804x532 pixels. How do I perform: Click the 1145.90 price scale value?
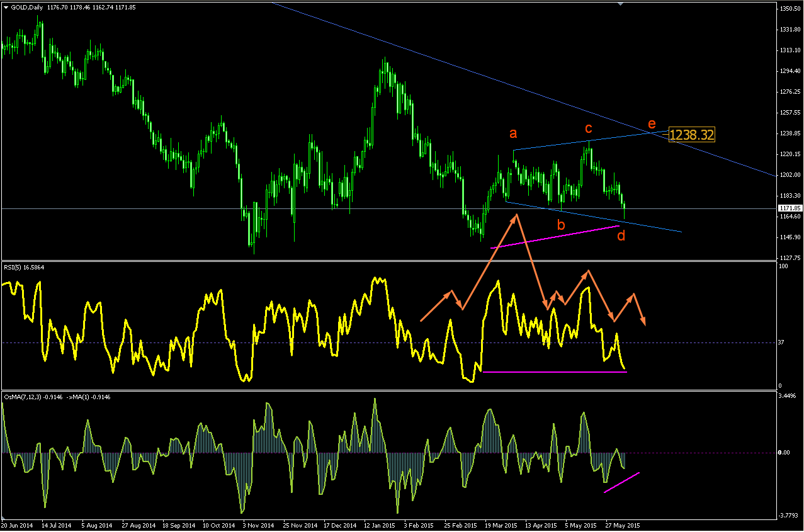[x=790, y=237]
